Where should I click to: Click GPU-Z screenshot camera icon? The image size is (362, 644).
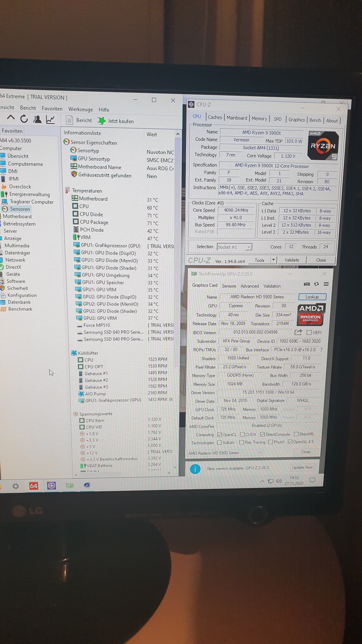[307, 284]
